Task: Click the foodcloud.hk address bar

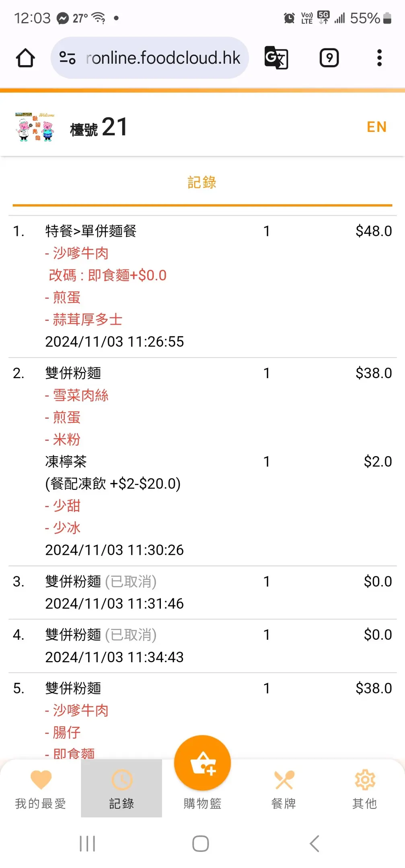Action: 163,58
